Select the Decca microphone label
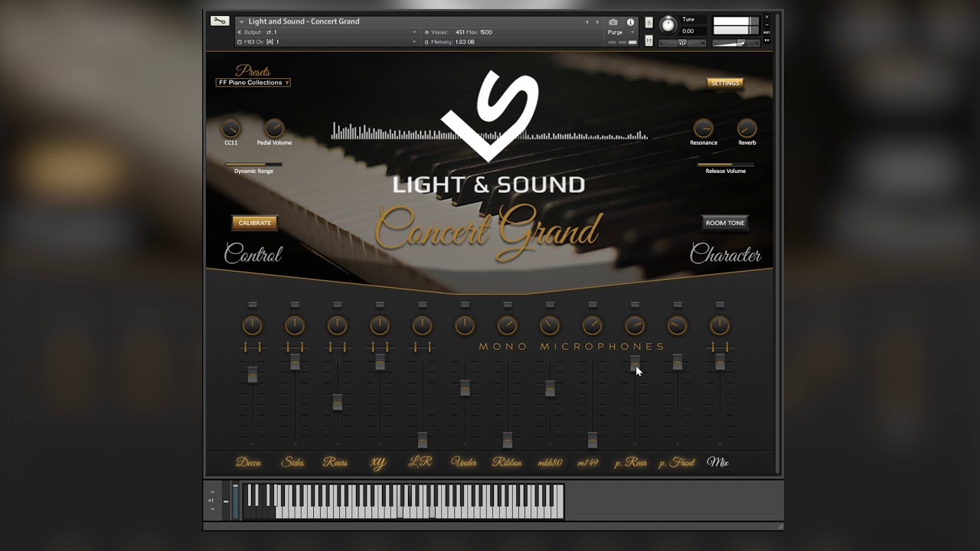The height and width of the screenshot is (551, 980). point(249,462)
